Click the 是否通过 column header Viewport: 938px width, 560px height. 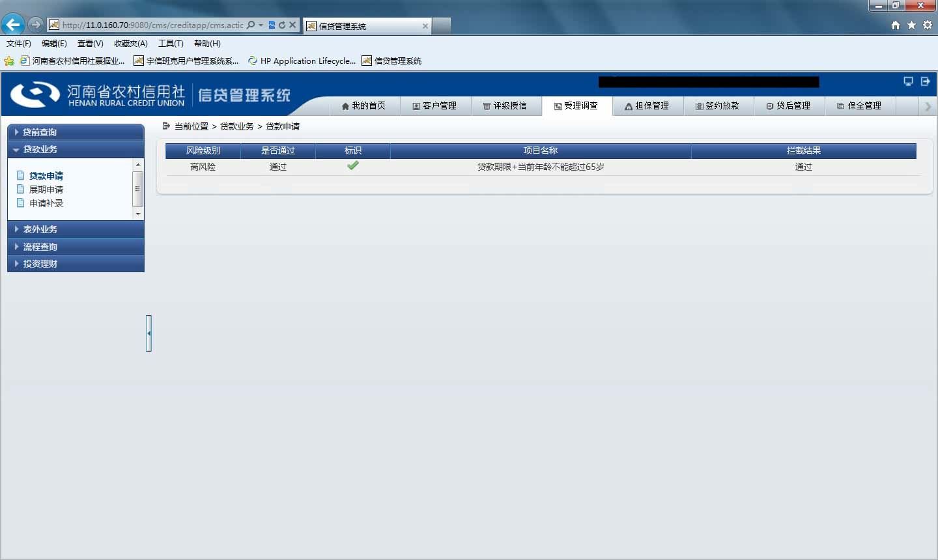278,150
